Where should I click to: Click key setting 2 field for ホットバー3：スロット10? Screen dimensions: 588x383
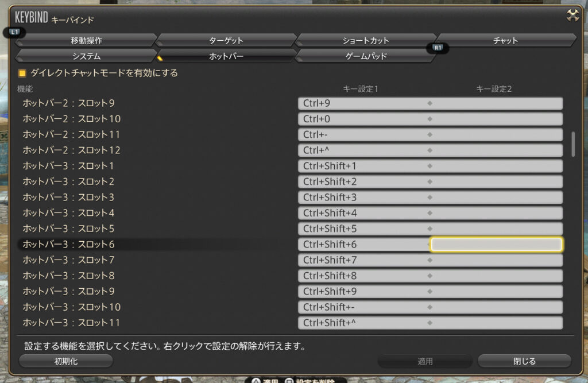(497, 307)
